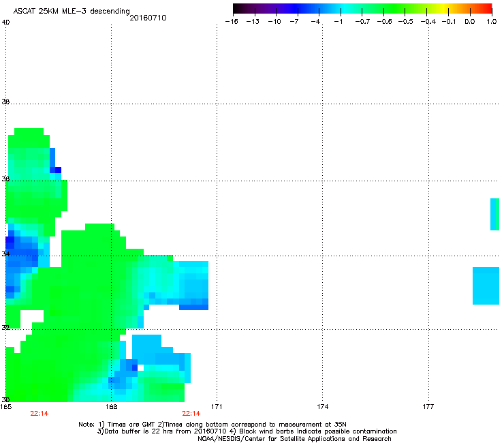Viewport: 504px width, 443px height.
Task: Click the -16 color scale label
Action: point(232,22)
